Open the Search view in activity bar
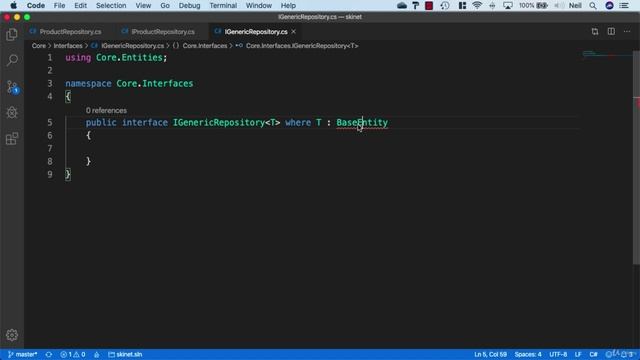This screenshot has width=640, height=360. [x=12, y=60]
